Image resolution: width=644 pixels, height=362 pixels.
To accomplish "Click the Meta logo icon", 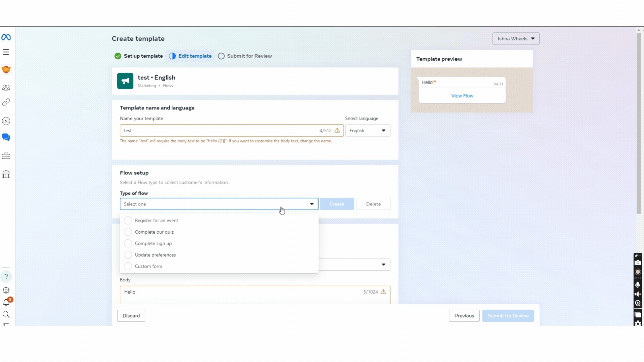I will tap(6, 37).
